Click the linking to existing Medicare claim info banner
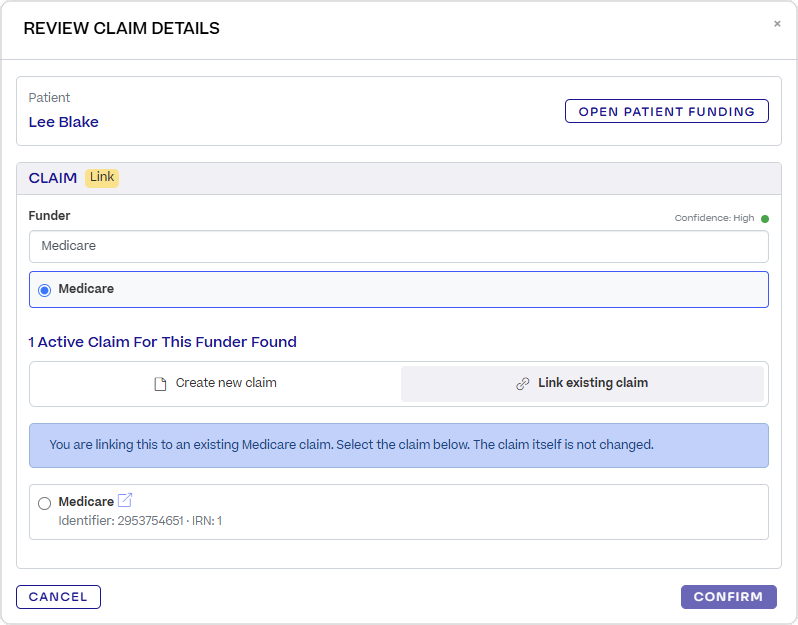The height and width of the screenshot is (625, 798). (x=398, y=445)
